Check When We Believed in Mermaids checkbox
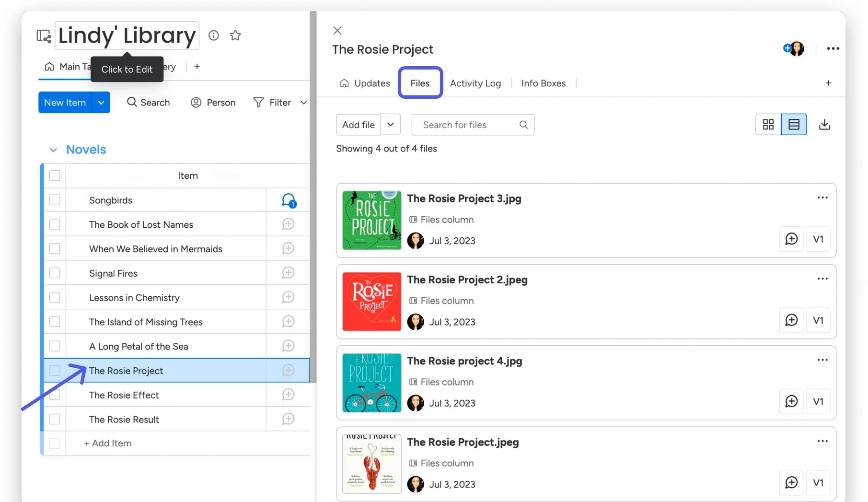Screen dimensions: 868x502 [55, 249]
